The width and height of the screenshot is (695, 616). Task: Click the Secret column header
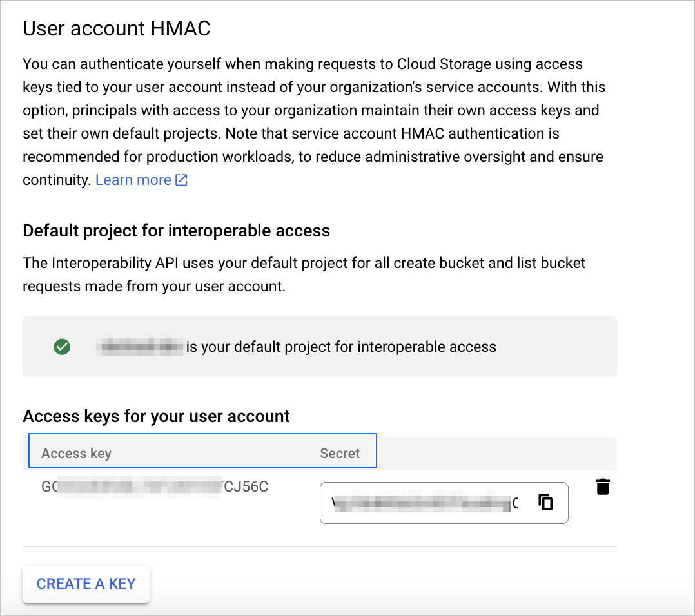[340, 453]
